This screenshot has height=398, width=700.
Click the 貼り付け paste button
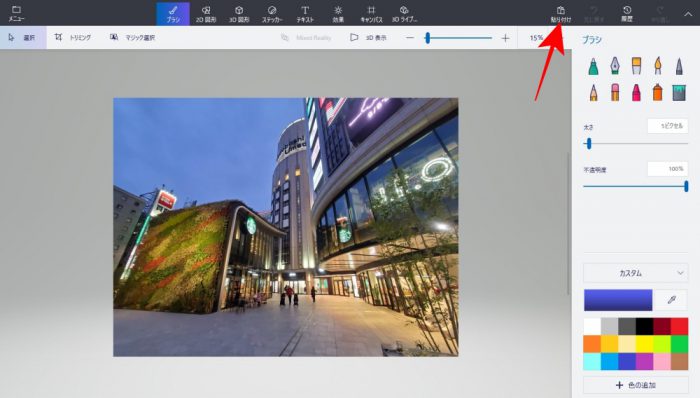561,13
